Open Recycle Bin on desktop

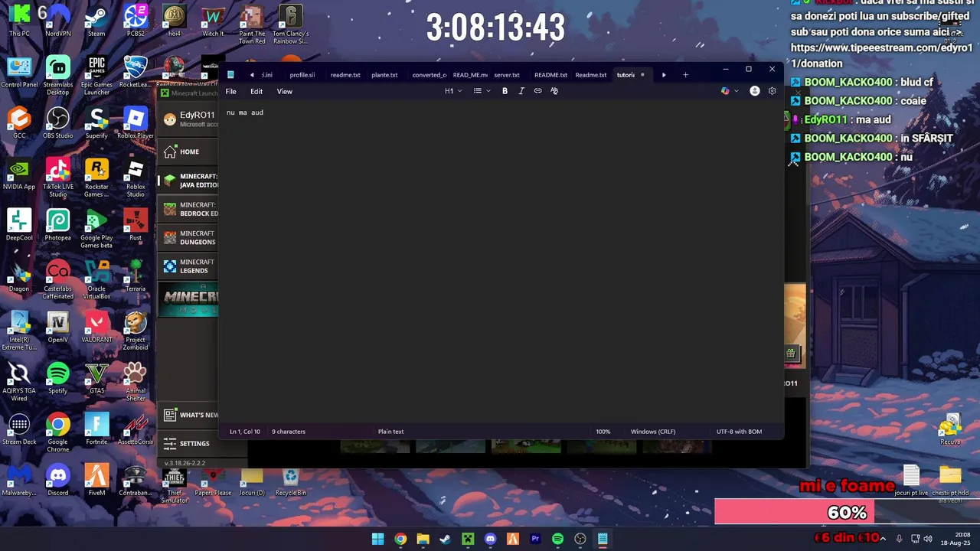tap(291, 481)
